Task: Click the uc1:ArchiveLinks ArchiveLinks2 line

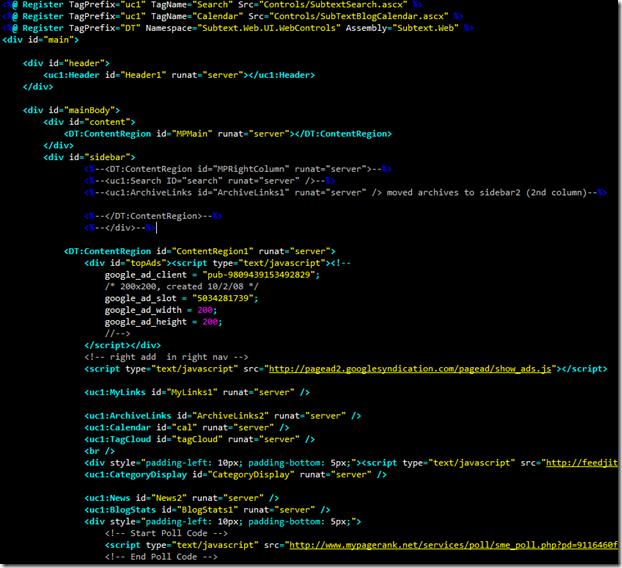Action: click(x=223, y=416)
